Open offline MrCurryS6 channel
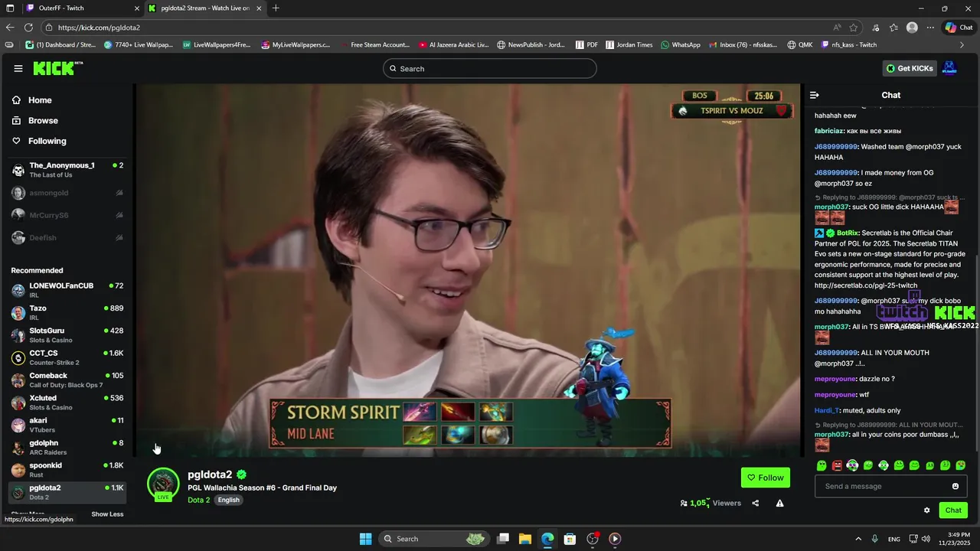Viewport: 980px width, 551px height. (x=67, y=215)
